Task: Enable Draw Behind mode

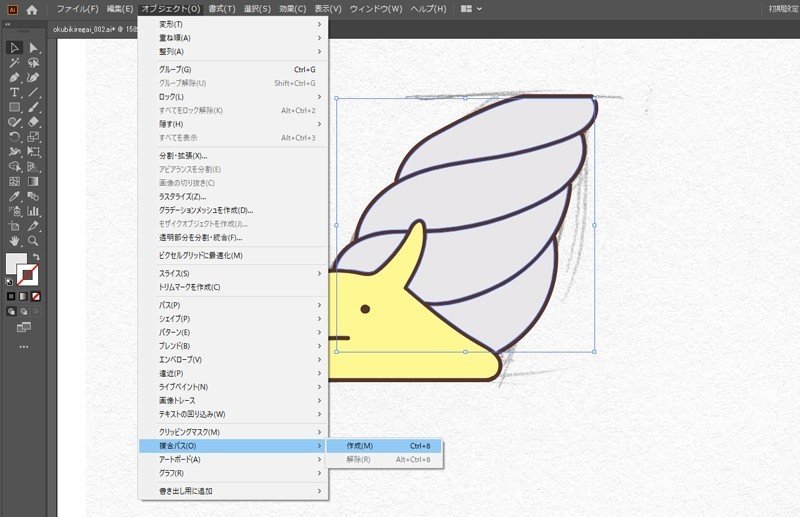Action: (23, 311)
